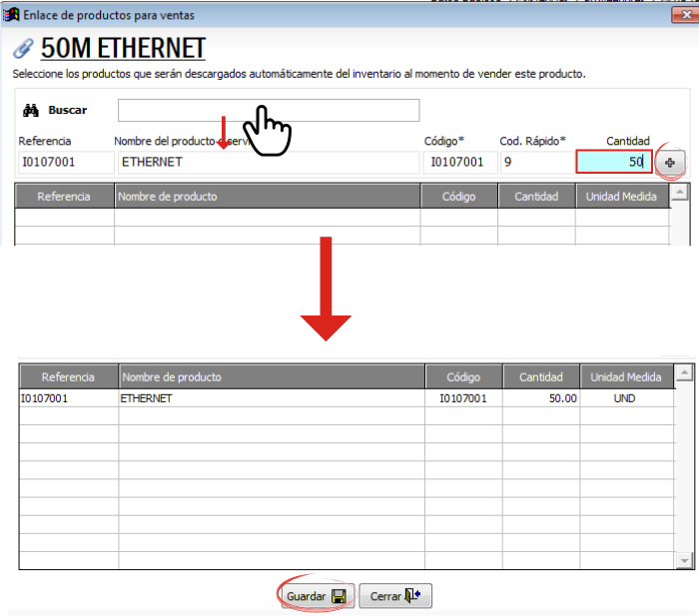This screenshot has width=699, height=616.
Task: Click the Cerrar button
Action: pos(395,595)
